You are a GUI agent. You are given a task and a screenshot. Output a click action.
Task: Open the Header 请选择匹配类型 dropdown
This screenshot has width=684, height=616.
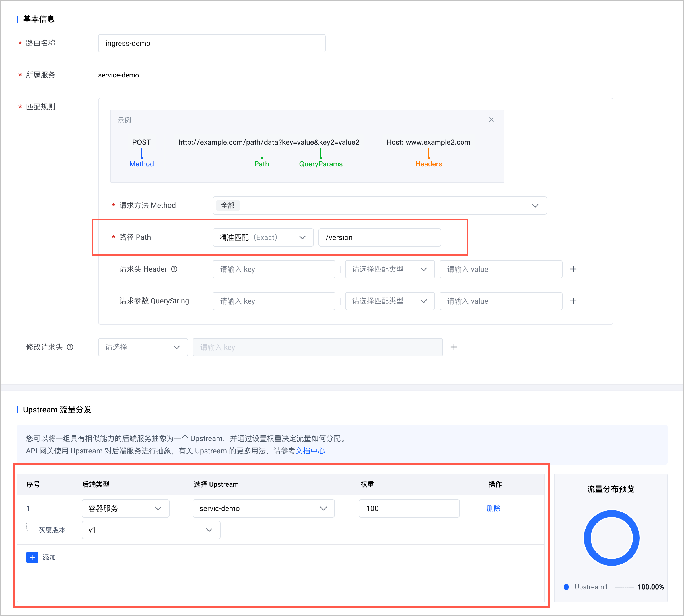click(x=390, y=269)
